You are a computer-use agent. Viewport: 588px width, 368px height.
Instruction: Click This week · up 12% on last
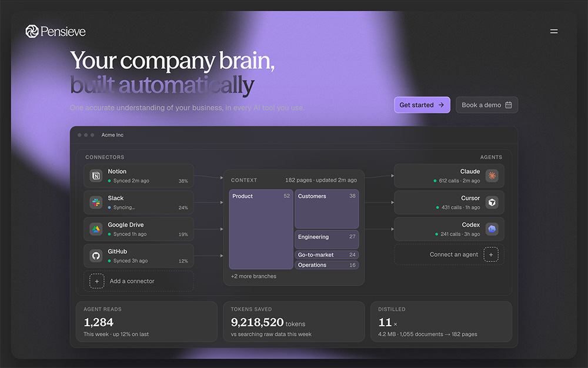[x=116, y=334]
